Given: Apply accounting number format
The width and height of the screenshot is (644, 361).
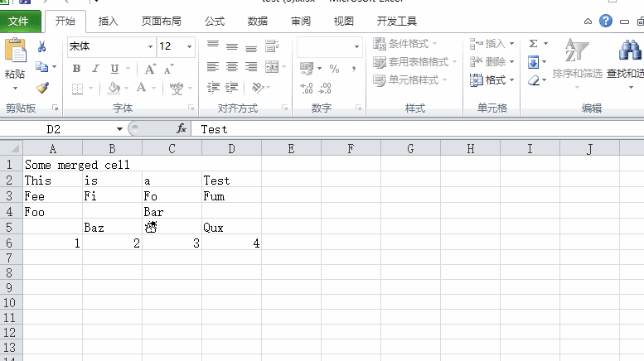Looking at the screenshot, I should click(x=307, y=68).
